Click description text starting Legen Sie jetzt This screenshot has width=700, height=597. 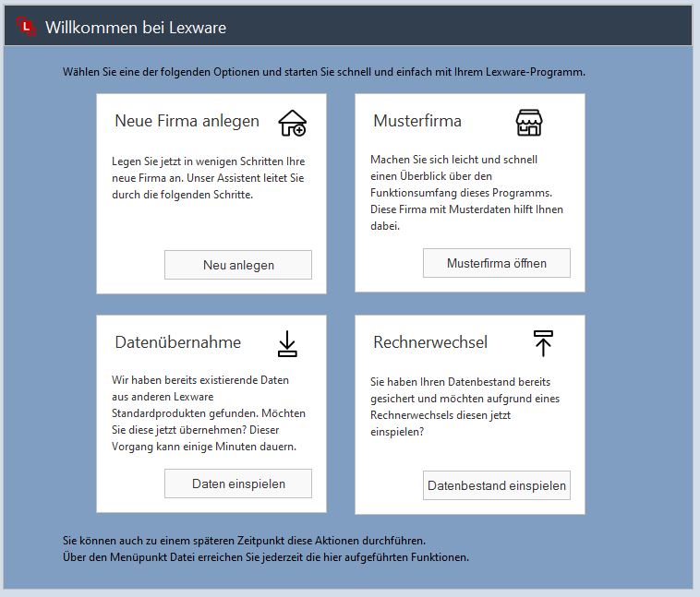(x=209, y=177)
